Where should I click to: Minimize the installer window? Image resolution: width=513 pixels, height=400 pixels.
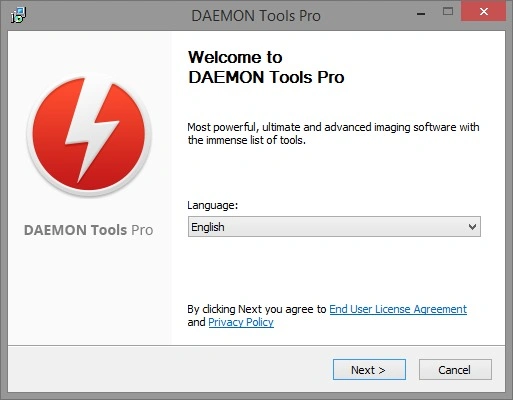pos(421,14)
